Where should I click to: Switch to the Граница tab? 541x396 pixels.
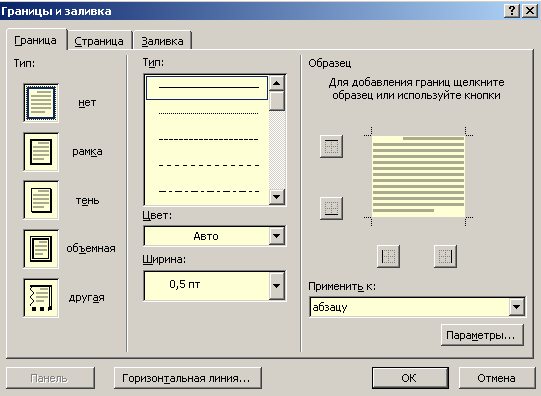coord(36,40)
